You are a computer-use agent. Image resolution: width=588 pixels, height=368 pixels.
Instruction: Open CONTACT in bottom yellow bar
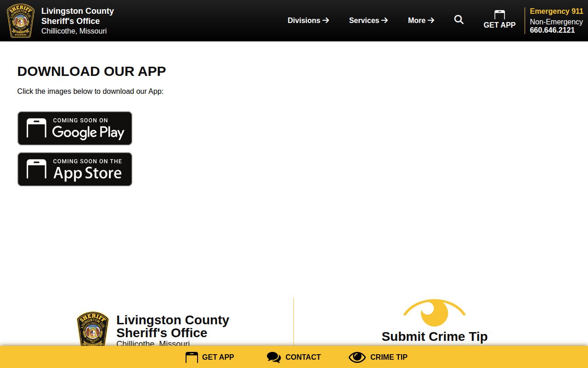pyautogui.click(x=303, y=357)
